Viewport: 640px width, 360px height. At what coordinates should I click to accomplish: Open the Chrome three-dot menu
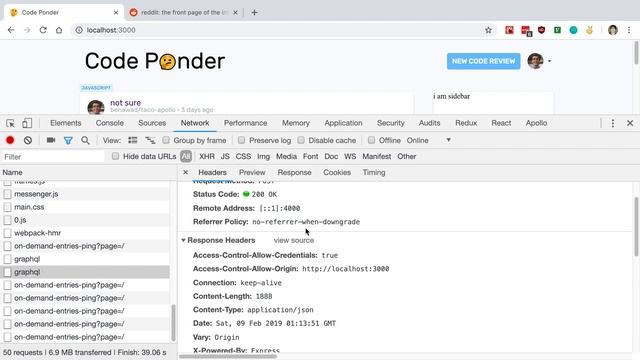click(629, 30)
